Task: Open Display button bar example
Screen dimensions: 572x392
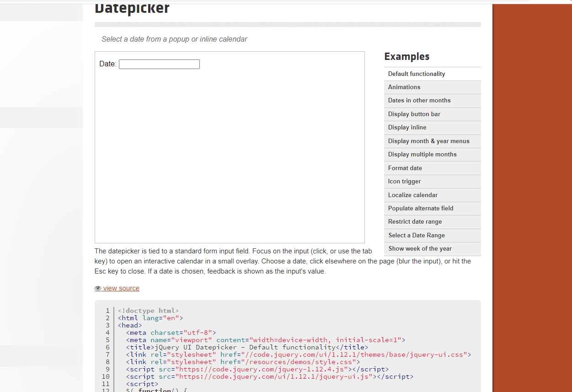Action: click(x=433, y=114)
